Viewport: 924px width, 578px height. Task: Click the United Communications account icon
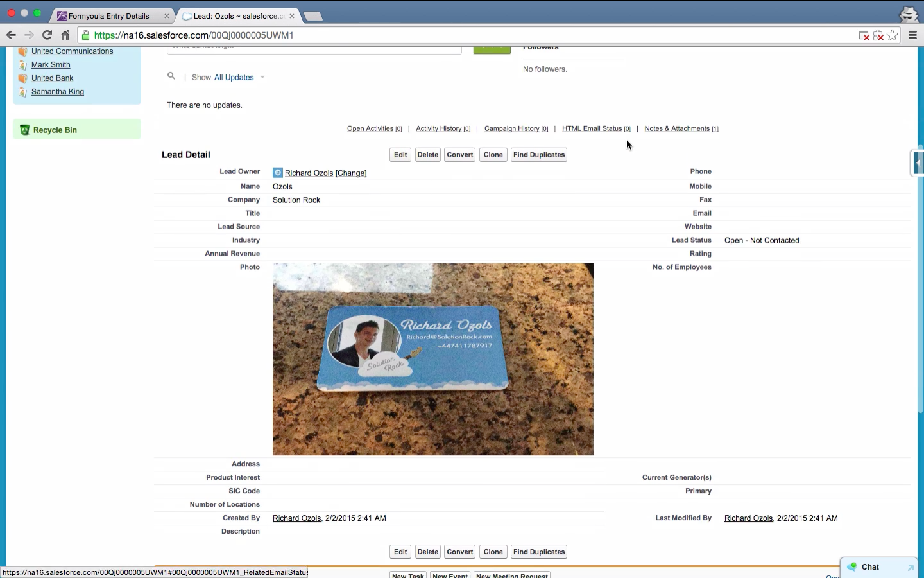22,51
